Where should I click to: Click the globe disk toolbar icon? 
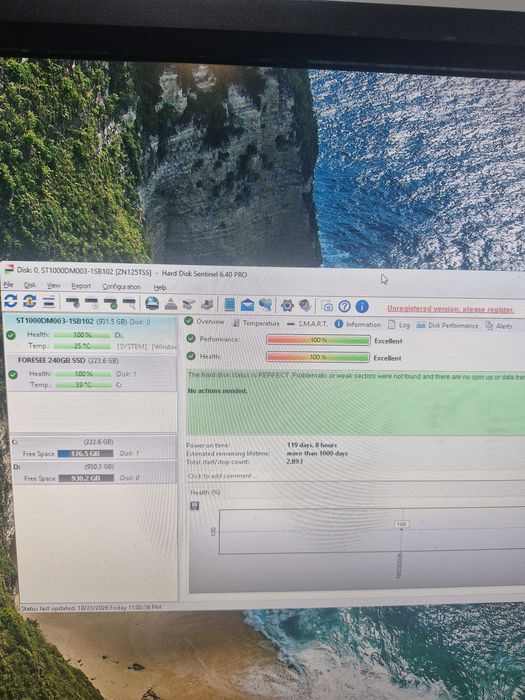152,304
